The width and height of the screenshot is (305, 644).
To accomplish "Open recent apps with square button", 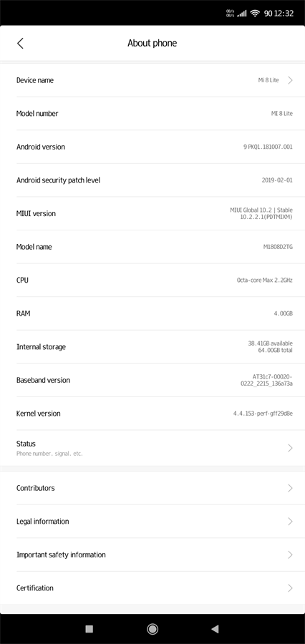I will [x=89, y=628].
